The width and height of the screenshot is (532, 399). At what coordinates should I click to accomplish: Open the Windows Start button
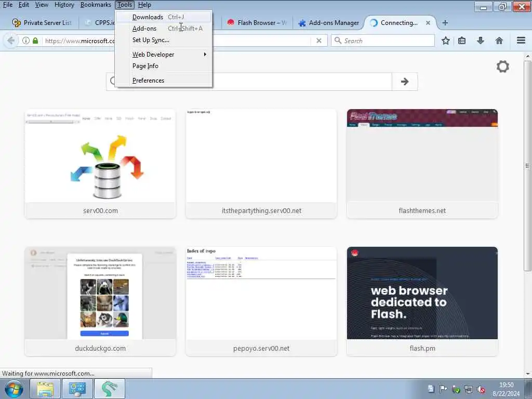pyautogui.click(x=14, y=389)
